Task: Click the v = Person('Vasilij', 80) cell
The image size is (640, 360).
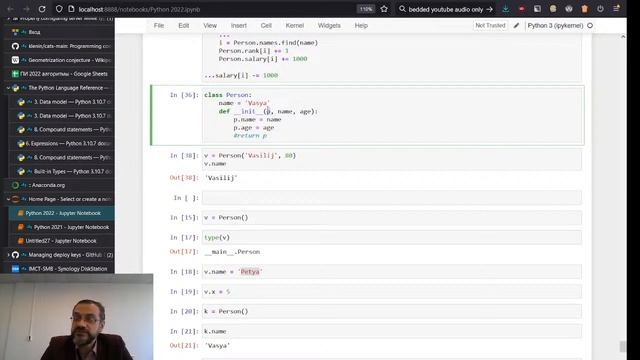Action: tap(392, 160)
